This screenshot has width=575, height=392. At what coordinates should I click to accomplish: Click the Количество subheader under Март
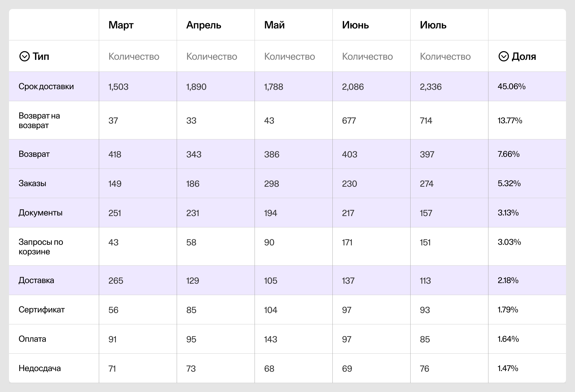(x=134, y=57)
